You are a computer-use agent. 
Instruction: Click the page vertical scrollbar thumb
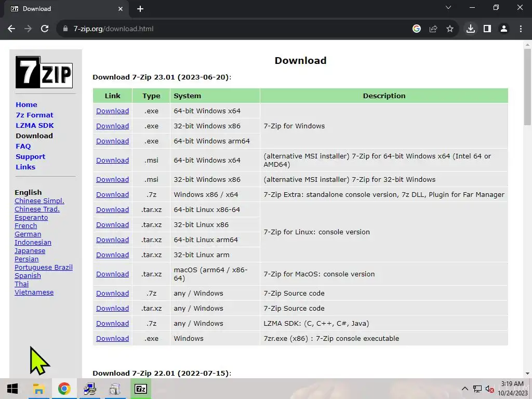pos(527,87)
